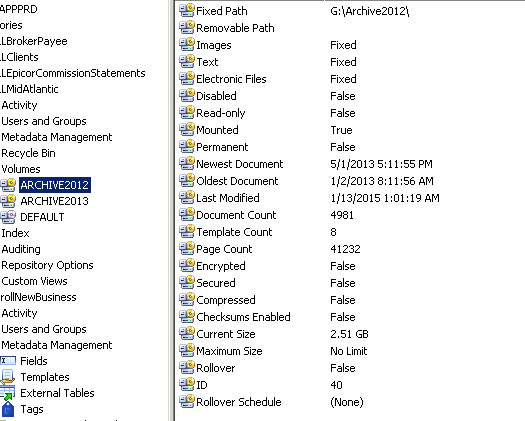Select the Index tree node
525x421 pixels.
click(15, 233)
